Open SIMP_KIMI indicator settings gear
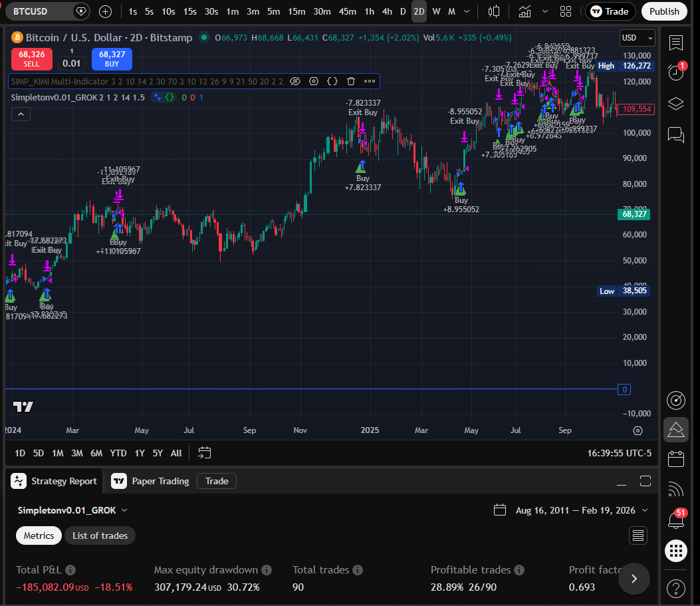Screen dimensions: 700x606 (x=313, y=82)
